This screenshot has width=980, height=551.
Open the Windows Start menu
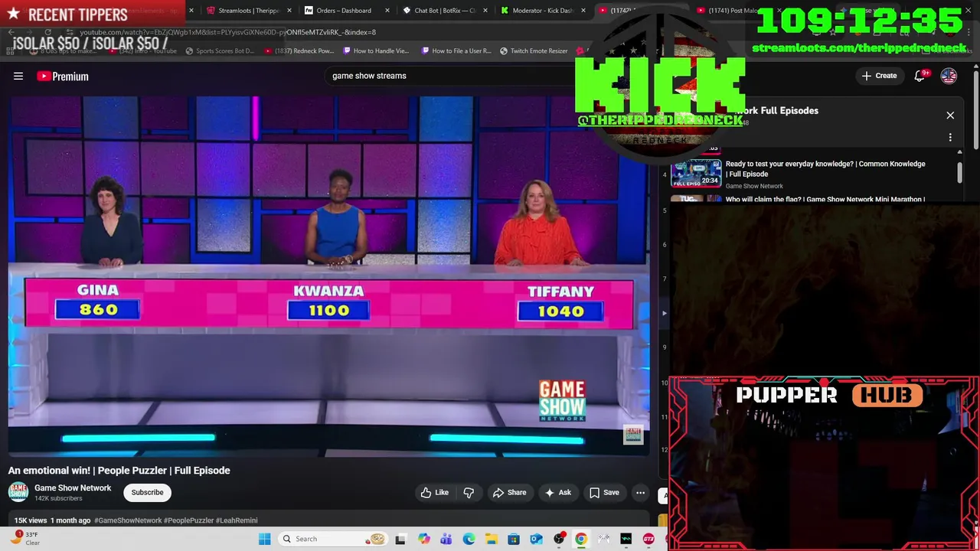pos(264,539)
